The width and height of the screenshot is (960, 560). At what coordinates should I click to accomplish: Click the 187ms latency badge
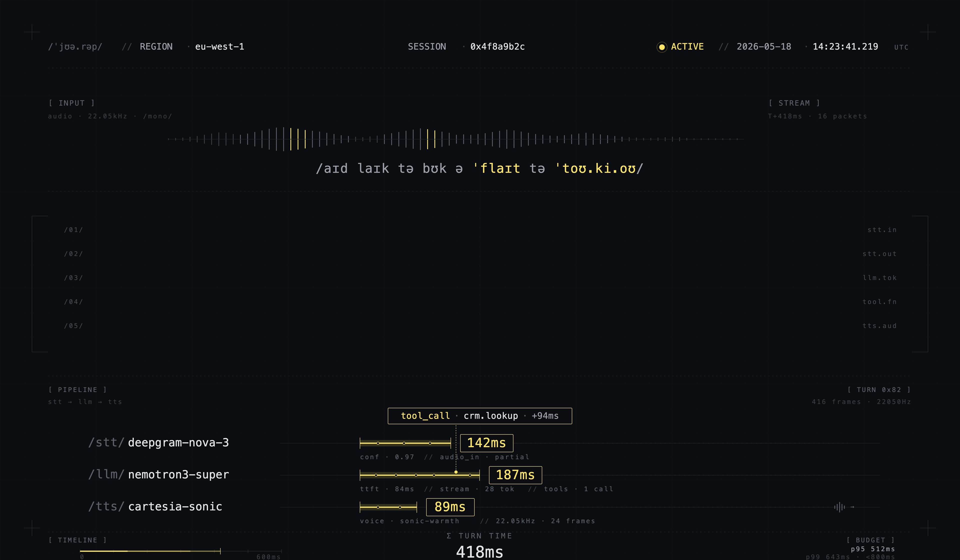[515, 475]
